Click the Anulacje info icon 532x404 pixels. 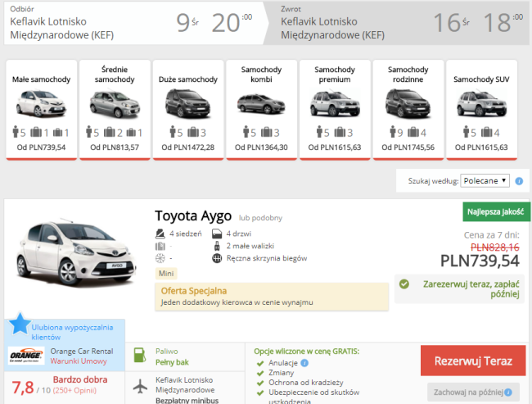tap(304, 363)
